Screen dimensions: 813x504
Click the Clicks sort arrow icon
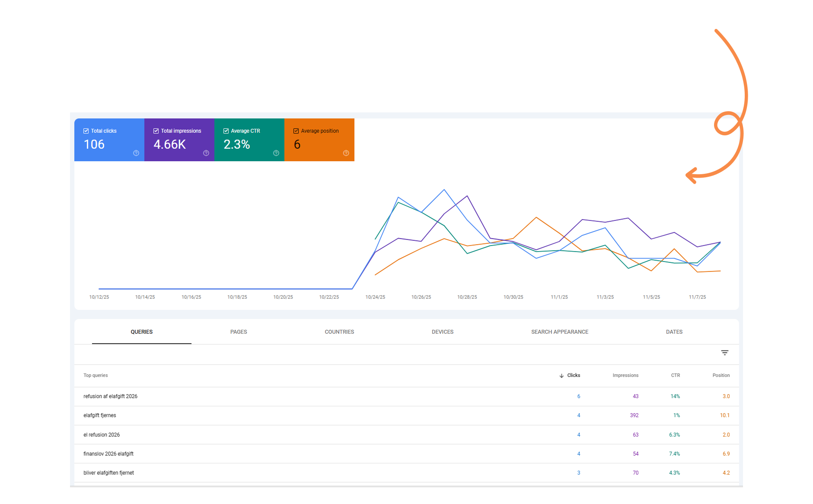coord(561,376)
